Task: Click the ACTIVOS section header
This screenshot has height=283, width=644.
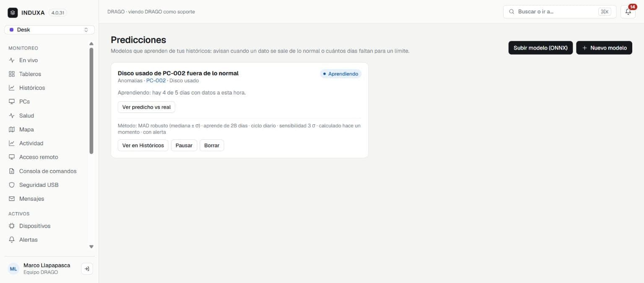Action: (x=19, y=214)
